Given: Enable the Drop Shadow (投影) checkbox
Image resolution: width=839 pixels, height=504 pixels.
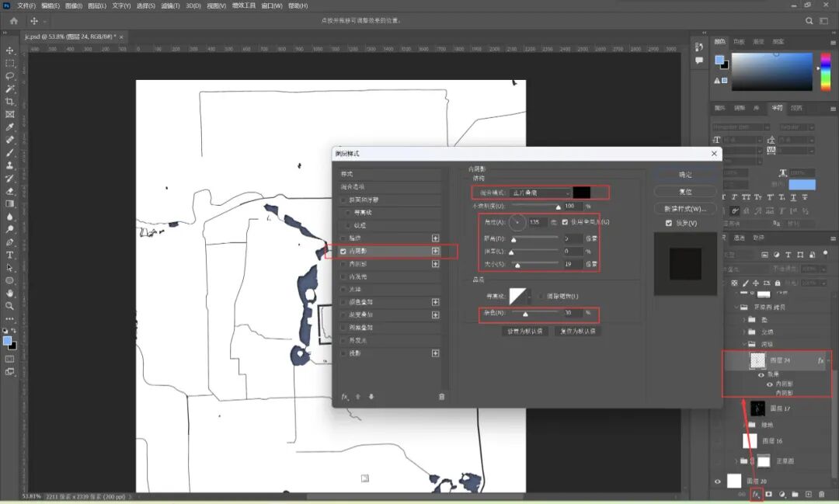Looking at the screenshot, I should coord(343,353).
